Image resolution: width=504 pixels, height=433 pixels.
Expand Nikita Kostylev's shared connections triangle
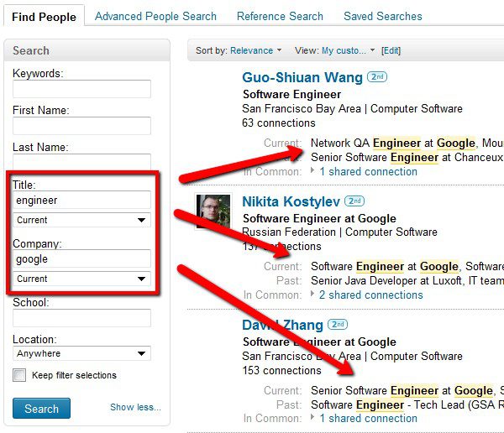coord(313,295)
